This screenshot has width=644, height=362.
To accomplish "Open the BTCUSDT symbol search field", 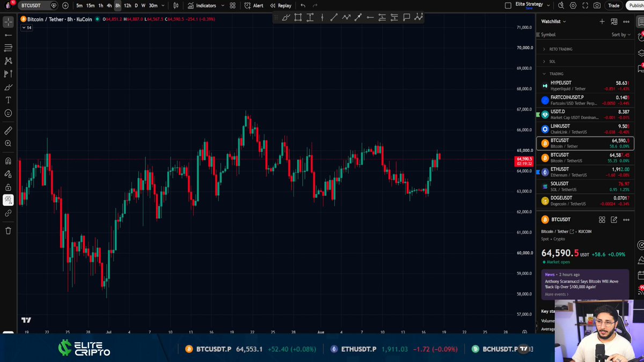I will tap(38, 5).
